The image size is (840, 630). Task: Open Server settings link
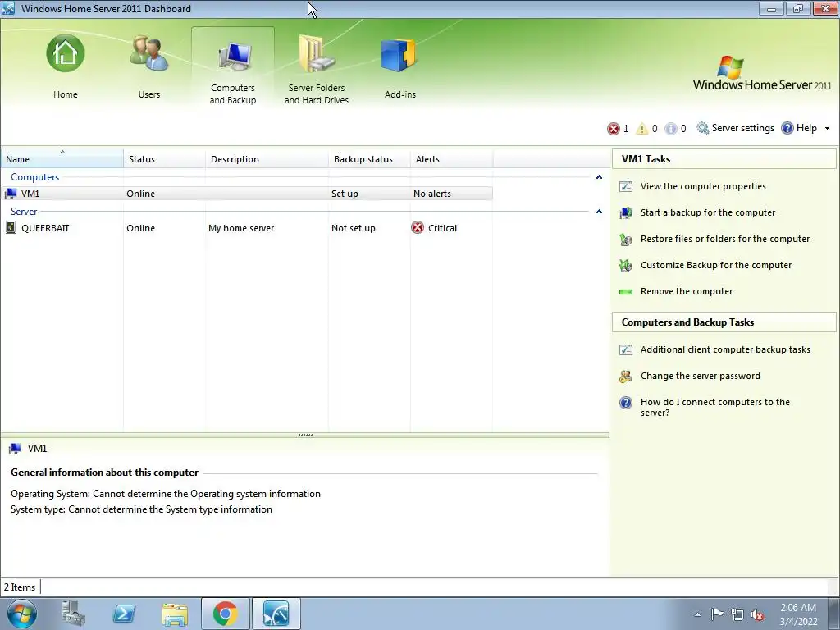click(742, 128)
